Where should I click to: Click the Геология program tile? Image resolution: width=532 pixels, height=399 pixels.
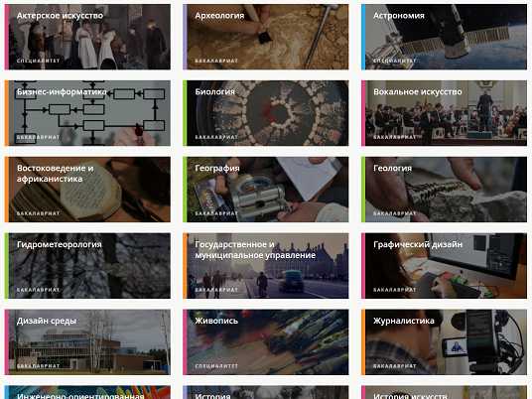[444, 190]
